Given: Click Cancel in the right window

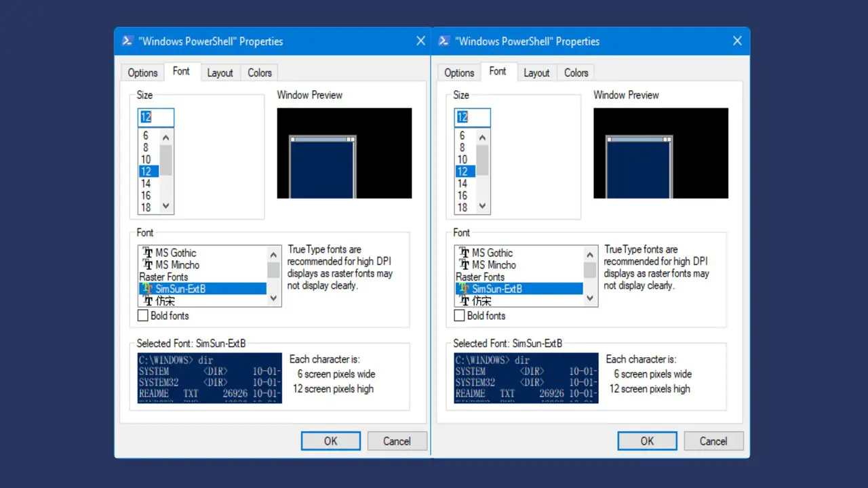Looking at the screenshot, I should click(x=713, y=441).
